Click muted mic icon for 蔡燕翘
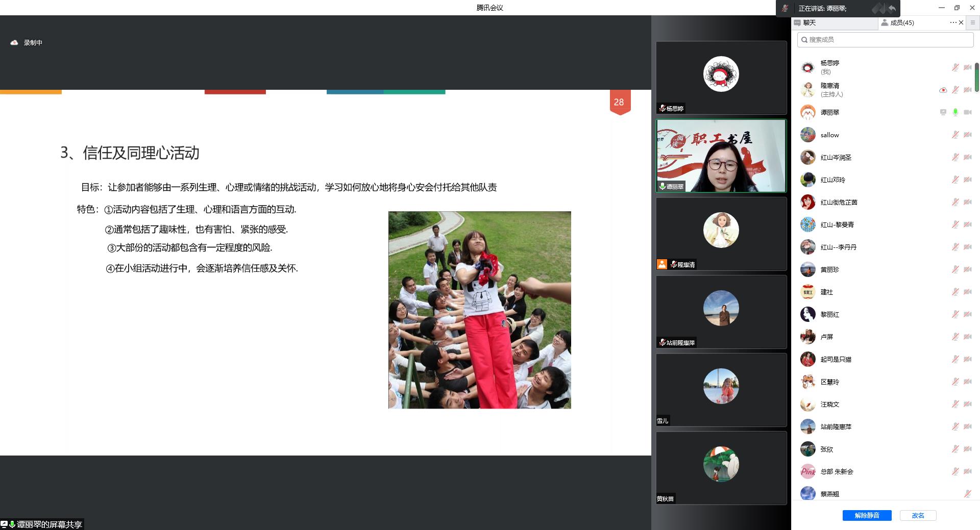 pos(967,494)
